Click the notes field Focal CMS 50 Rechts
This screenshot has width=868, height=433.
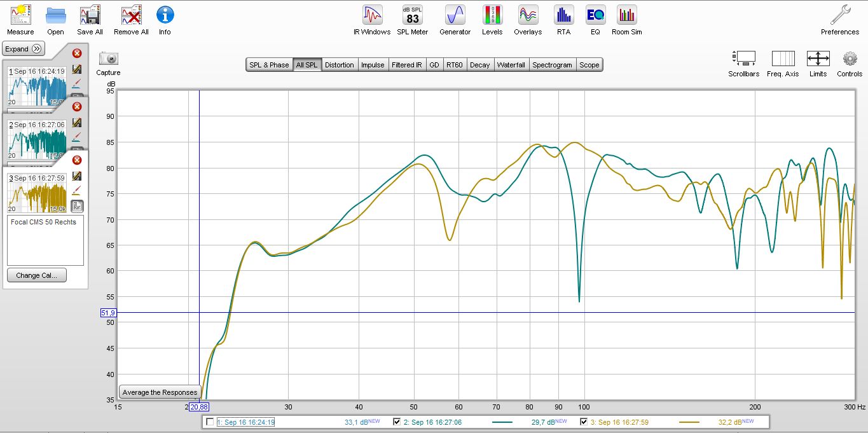coord(45,240)
